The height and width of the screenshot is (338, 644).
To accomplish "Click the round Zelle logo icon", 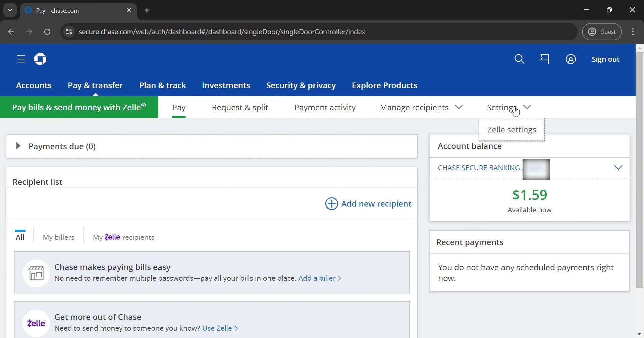I will point(36,323).
